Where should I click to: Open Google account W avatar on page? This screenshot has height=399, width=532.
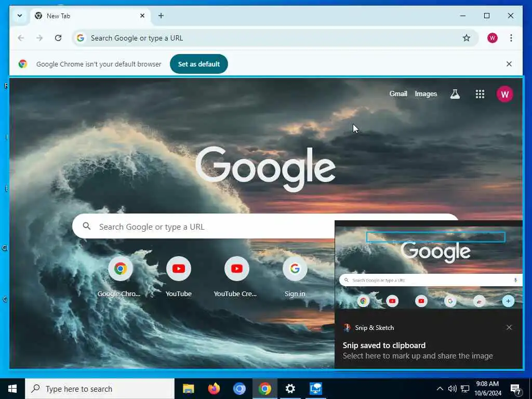(505, 94)
